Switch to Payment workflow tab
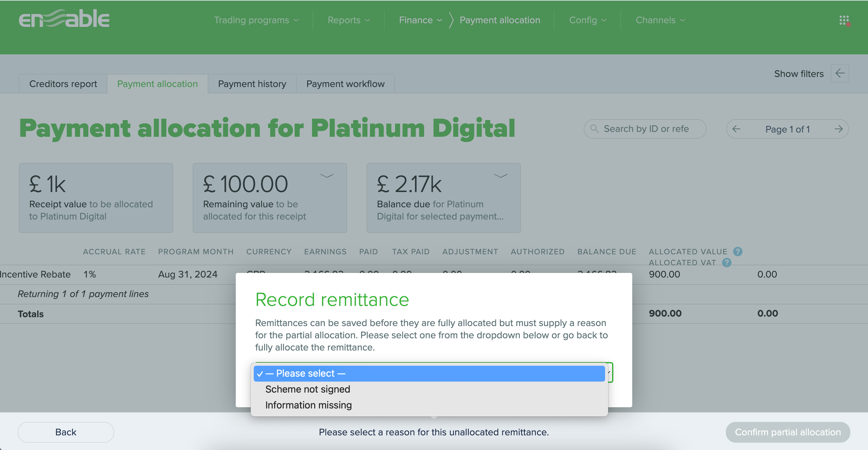The height and width of the screenshot is (450, 868). [345, 84]
